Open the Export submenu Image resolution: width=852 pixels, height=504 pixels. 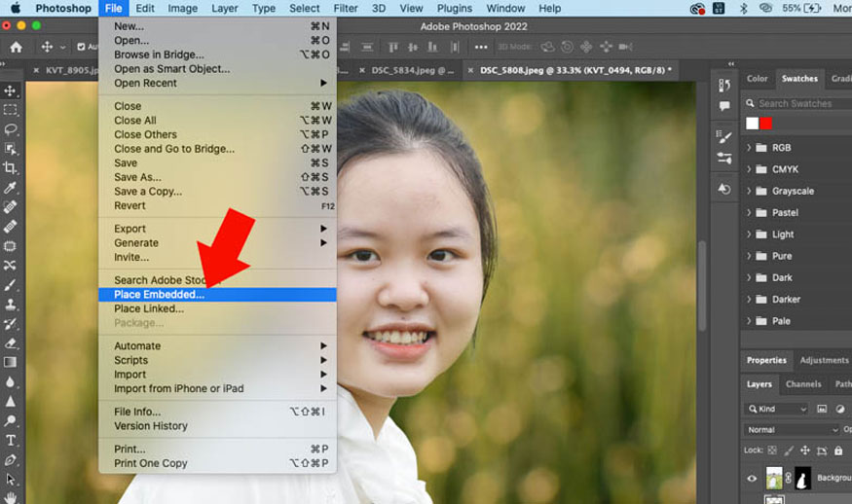tap(217, 229)
